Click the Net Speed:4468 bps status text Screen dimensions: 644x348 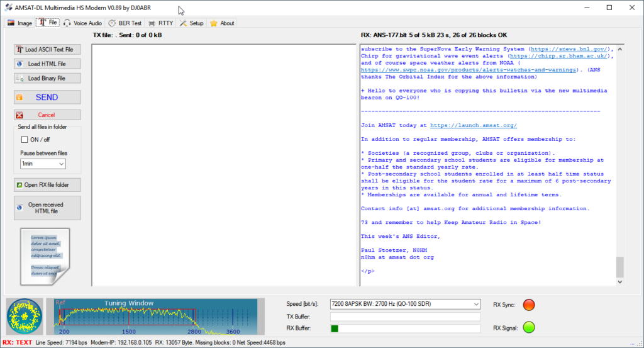coord(260,342)
